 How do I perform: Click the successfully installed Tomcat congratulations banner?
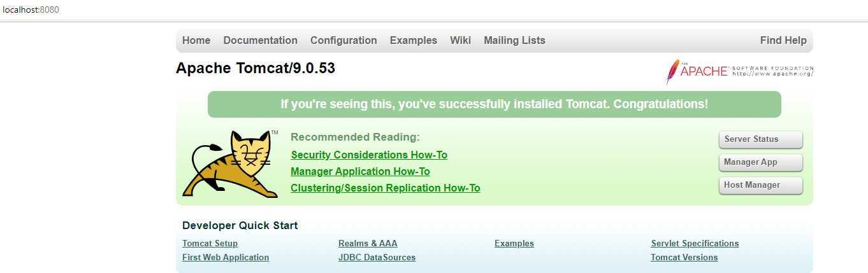(x=494, y=104)
